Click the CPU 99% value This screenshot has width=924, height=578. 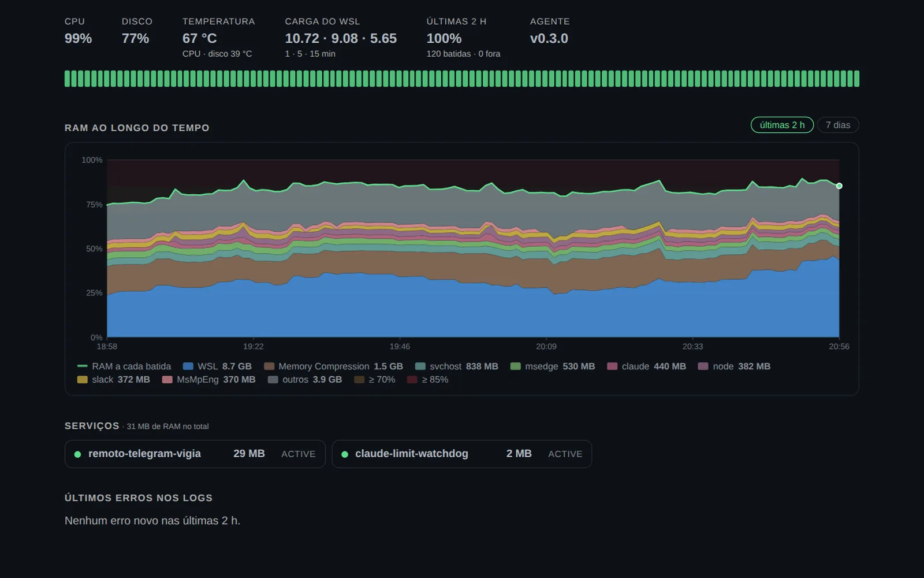(78, 39)
